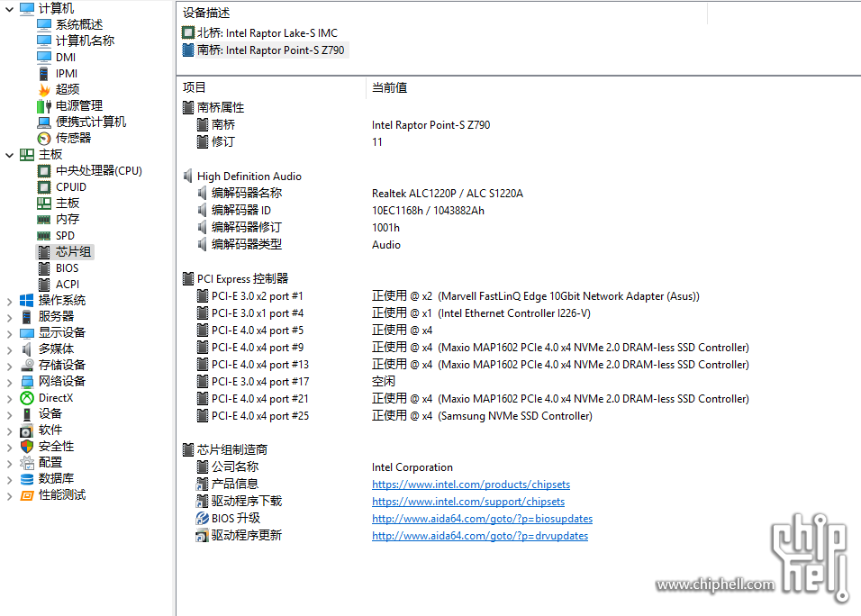Image resolution: width=861 pixels, height=616 pixels.
Task: Open the 超频 flame icon
Action: click(44, 89)
